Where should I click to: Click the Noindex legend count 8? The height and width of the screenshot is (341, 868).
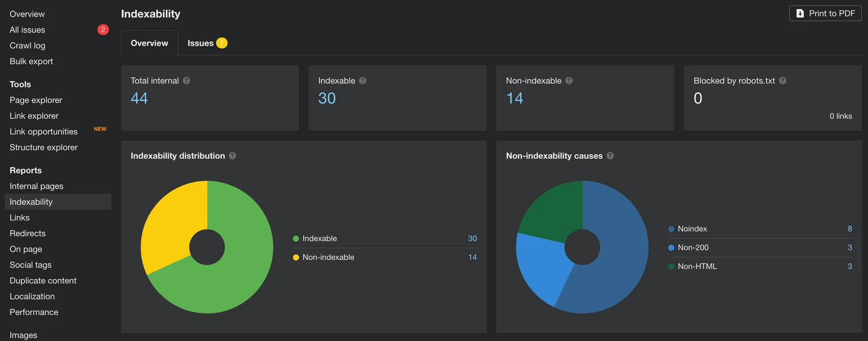coord(850,229)
